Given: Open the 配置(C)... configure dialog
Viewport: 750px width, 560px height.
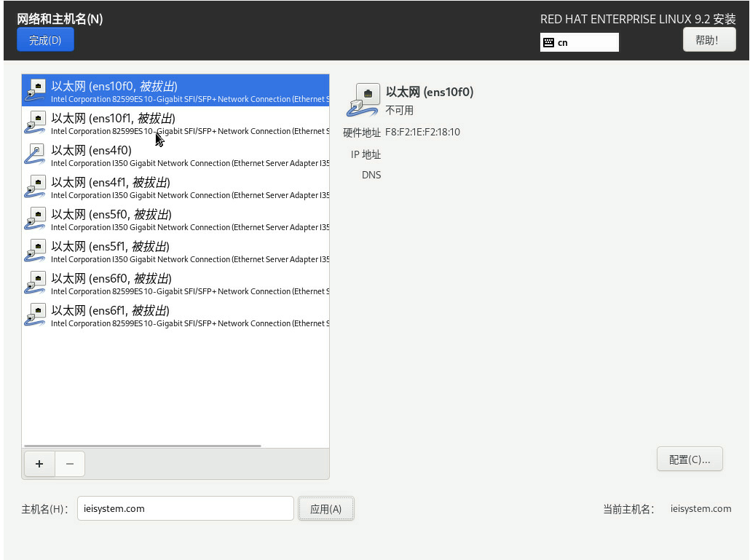Looking at the screenshot, I should (x=689, y=460).
